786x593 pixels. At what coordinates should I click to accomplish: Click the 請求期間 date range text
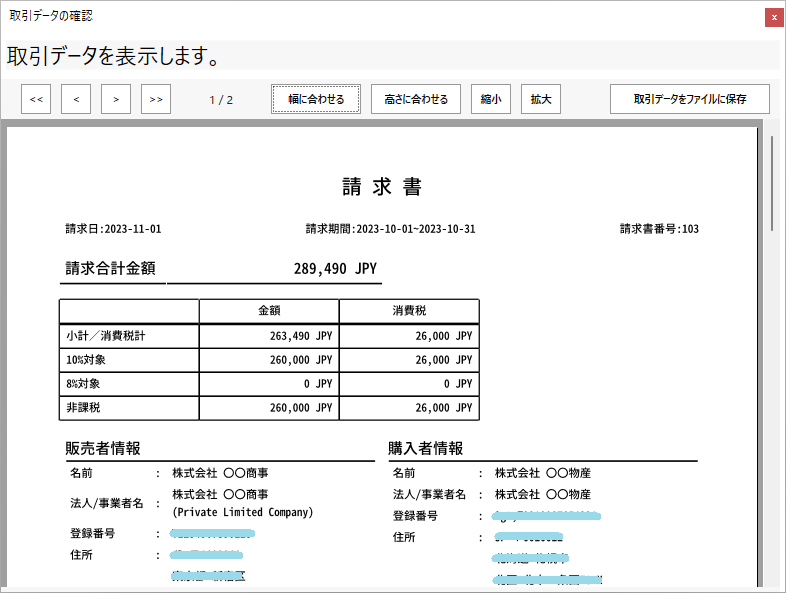pyautogui.click(x=390, y=229)
